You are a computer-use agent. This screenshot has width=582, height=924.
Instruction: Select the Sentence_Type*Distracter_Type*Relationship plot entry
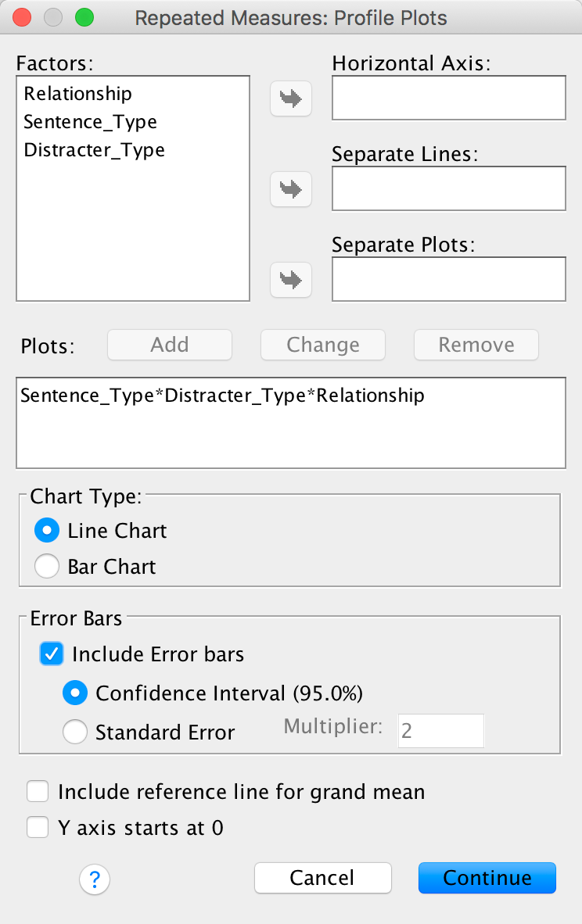[x=222, y=396]
